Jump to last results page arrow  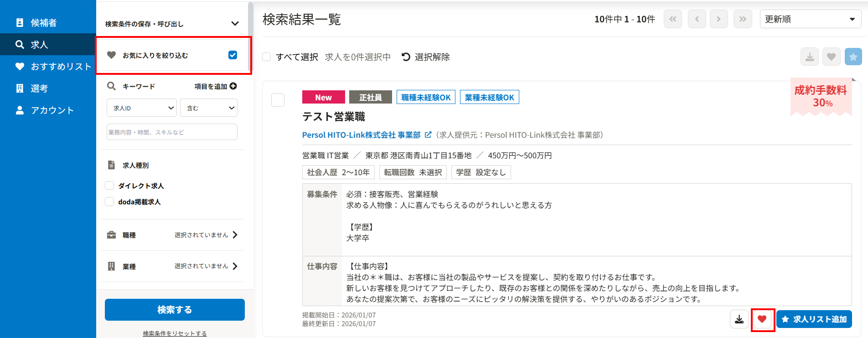[743, 19]
